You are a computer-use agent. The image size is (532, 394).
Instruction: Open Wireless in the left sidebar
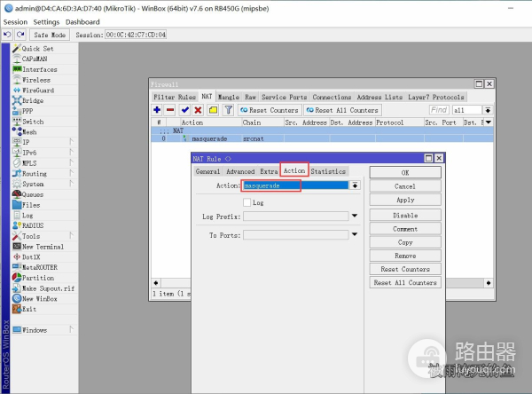pyautogui.click(x=35, y=80)
